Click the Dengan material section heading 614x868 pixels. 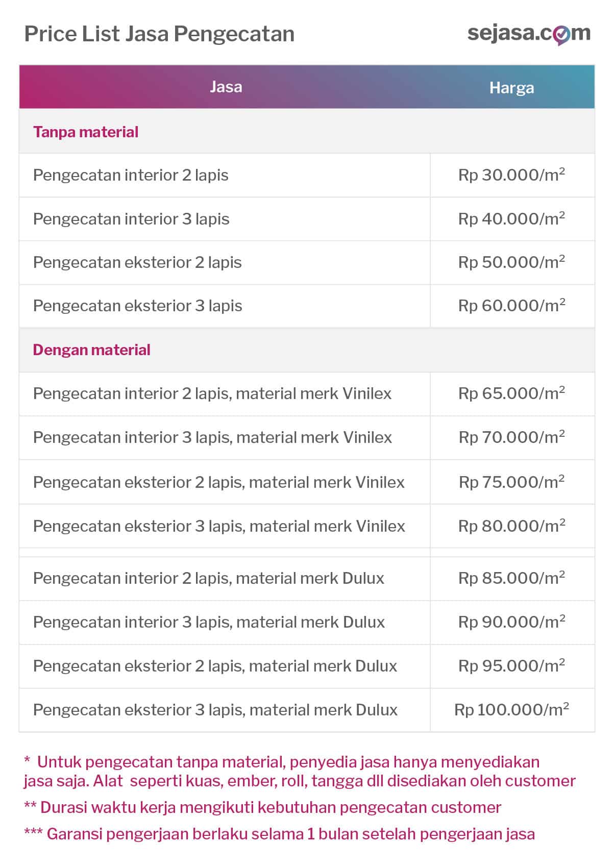click(91, 350)
